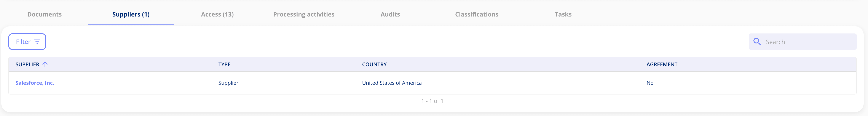
Task: Click the Filter button
Action: click(x=27, y=41)
